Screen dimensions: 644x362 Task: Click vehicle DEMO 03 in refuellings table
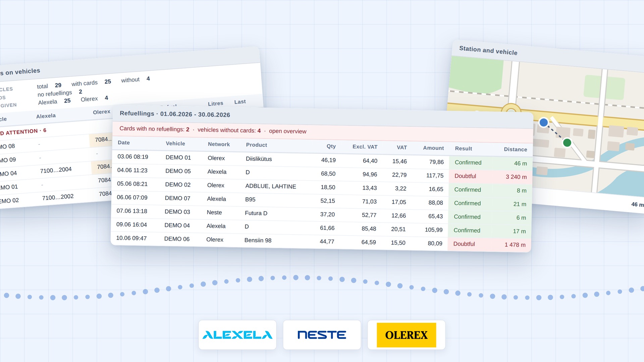tap(177, 212)
